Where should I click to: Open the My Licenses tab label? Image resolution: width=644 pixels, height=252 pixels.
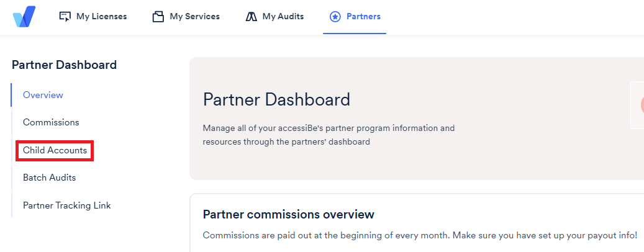[101, 16]
